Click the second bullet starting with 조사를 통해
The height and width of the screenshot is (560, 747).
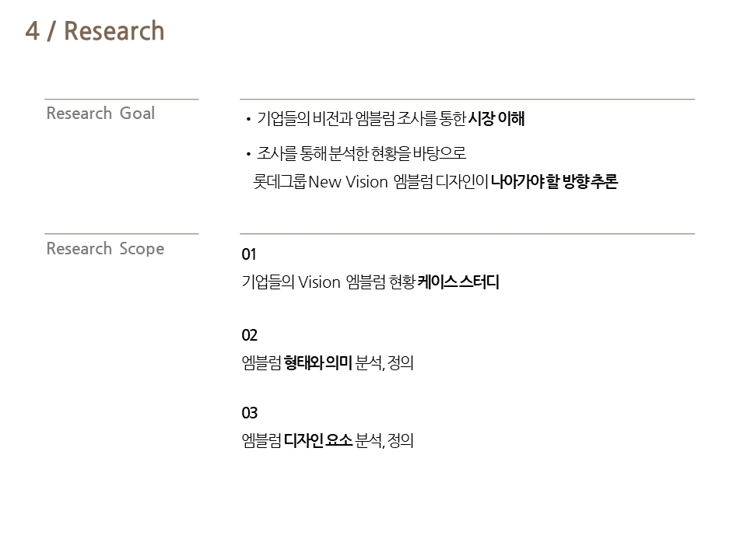(356, 153)
